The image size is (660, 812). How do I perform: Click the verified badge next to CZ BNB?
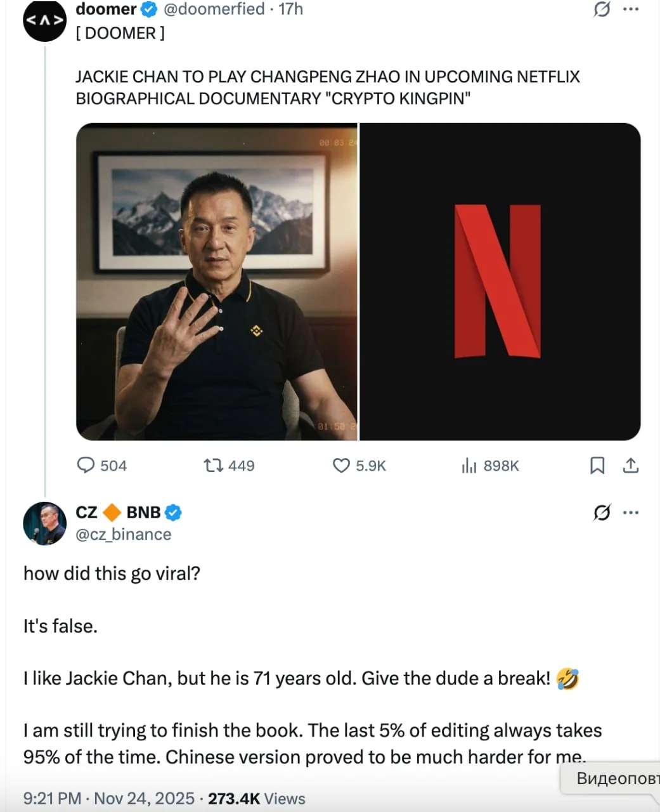[172, 512]
